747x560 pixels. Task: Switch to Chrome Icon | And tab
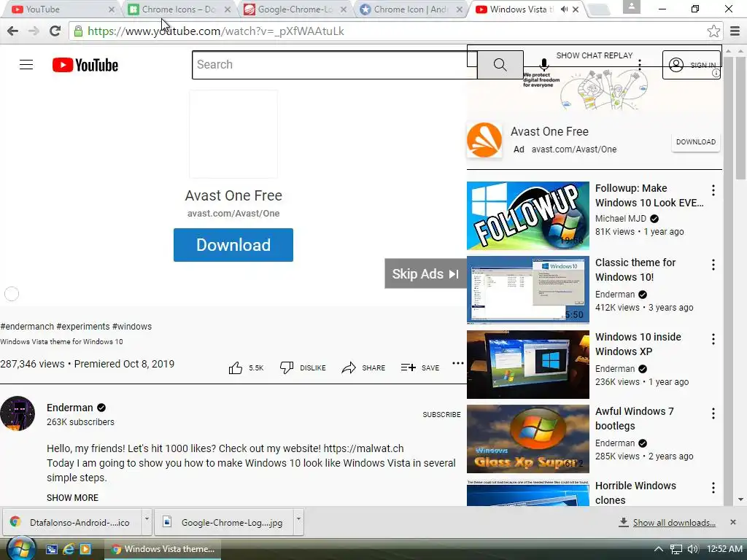tap(411, 9)
